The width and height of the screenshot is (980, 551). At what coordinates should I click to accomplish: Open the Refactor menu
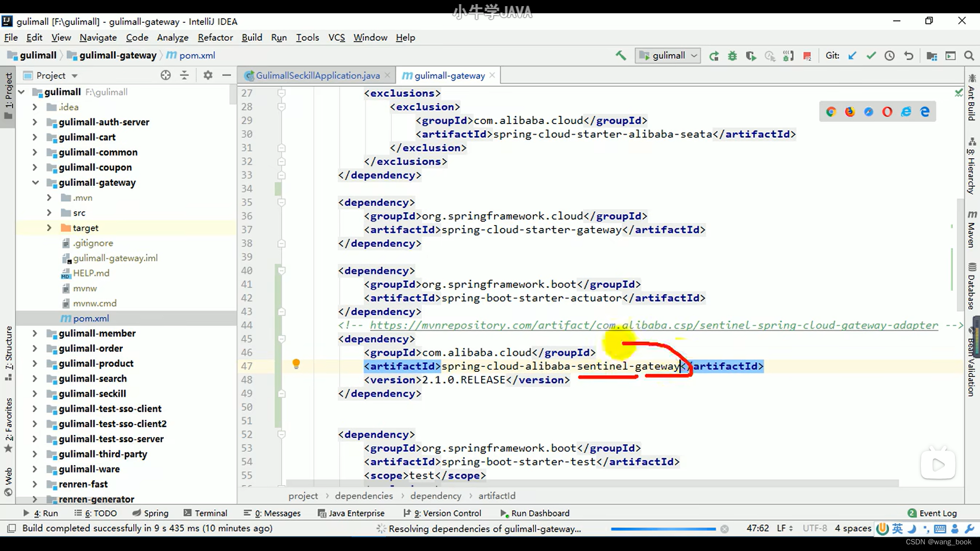click(215, 37)
